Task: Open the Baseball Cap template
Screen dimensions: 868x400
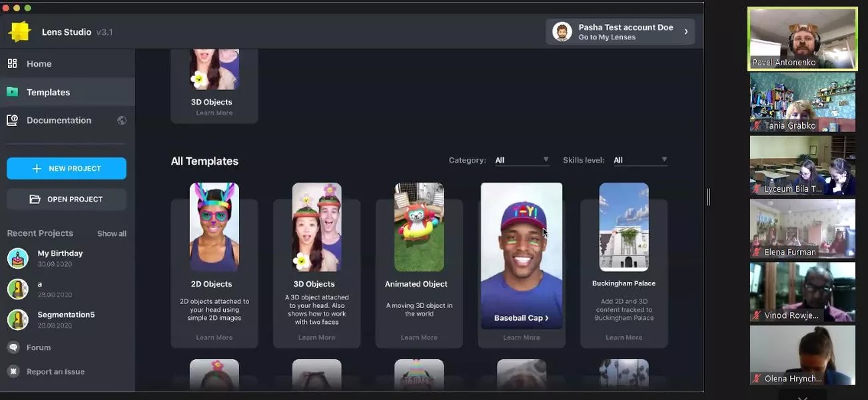Action: point(522,256)
